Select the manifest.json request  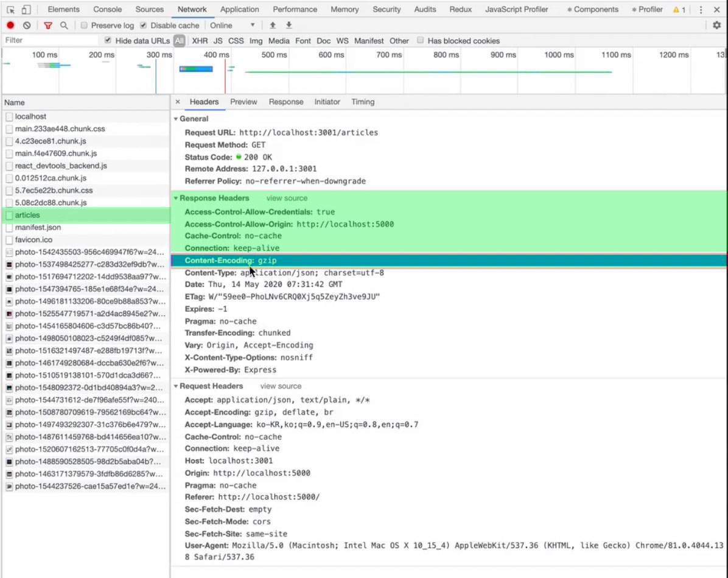pos(86,227)
